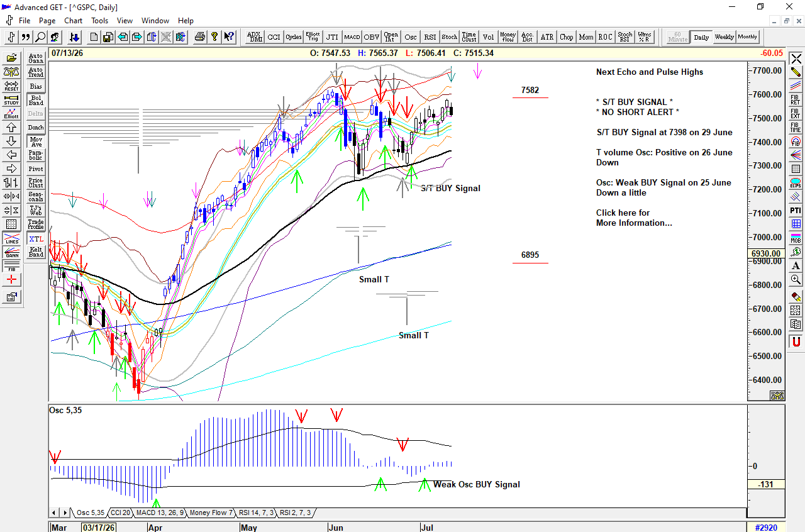Viewport: 805px width, 532px height.
Task: Click the yellow question mark help icon
Action: pos(214,37)
